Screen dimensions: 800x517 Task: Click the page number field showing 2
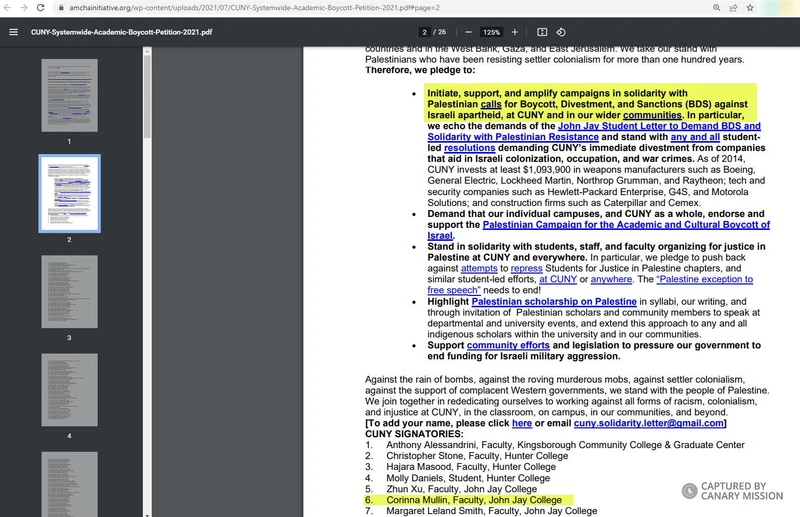pos(424,32)
